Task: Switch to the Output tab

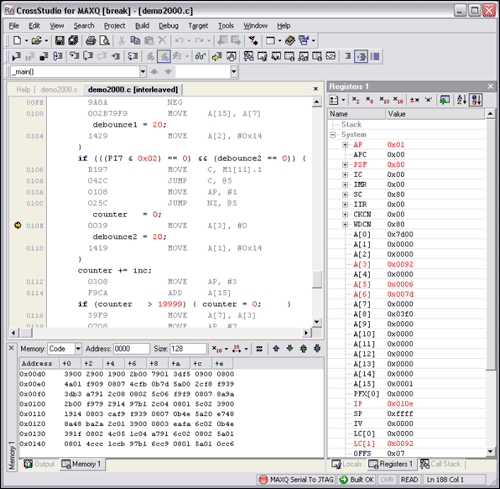Action: (39, 464)
